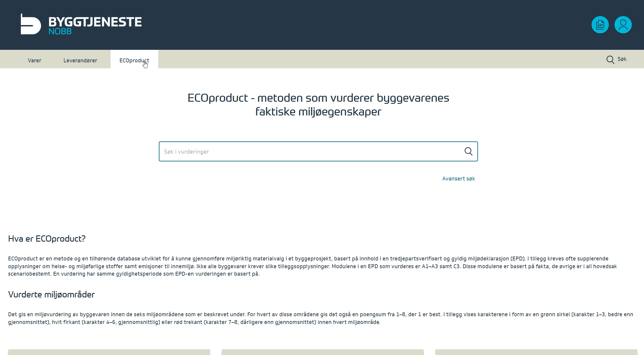Viewport: 644px width, 355px height.
Task: Click the middle card at page bottom
Action: click(x=322, y=352)
